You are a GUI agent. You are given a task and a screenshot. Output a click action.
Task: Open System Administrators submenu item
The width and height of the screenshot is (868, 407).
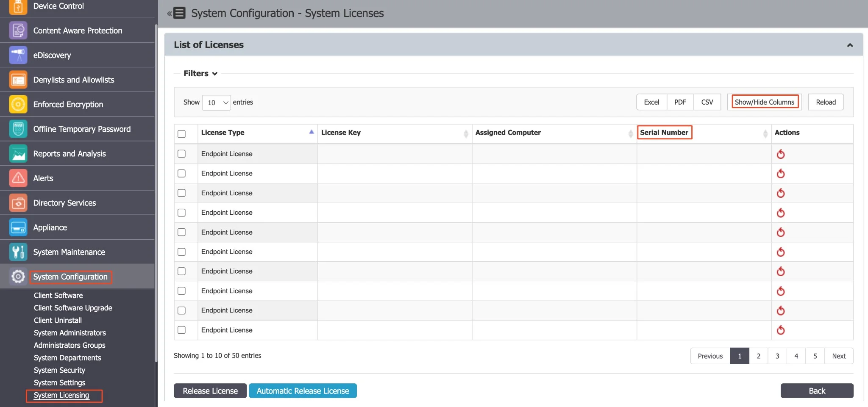[x=70, y=333]
